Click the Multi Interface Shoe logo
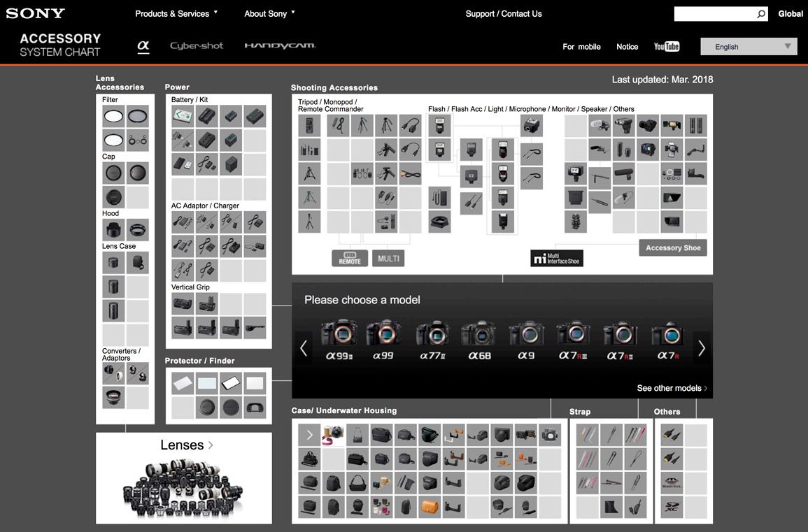The width and height of the screenshot is (808, 532). click(557, 258)
